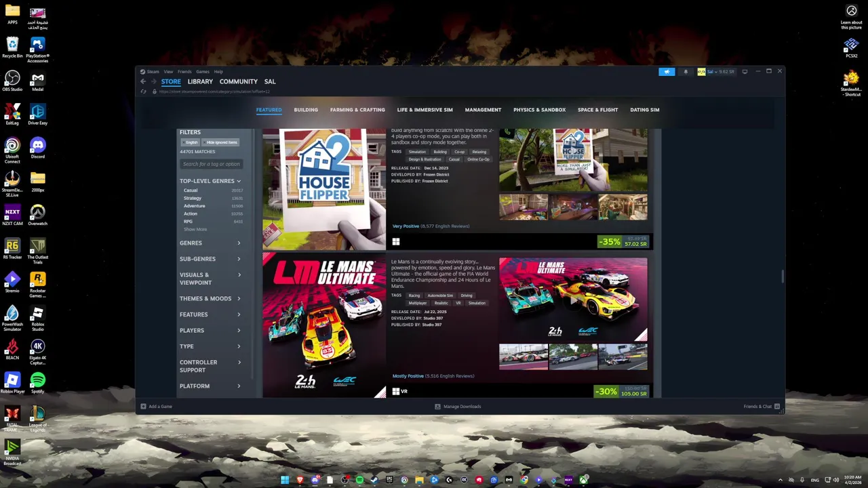Show hidden system tray icons
The image size is (868, 488).
coord(780,480)
